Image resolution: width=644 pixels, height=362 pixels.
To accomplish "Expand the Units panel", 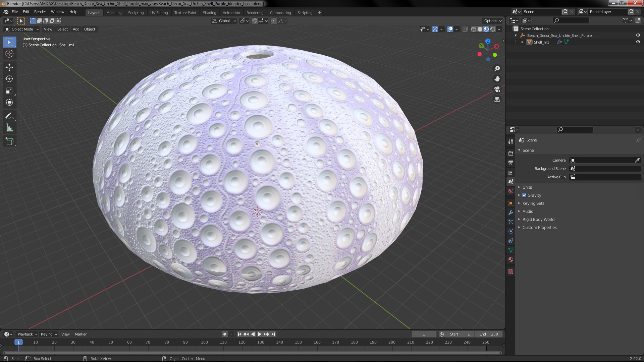I will [x=527, y=187].
